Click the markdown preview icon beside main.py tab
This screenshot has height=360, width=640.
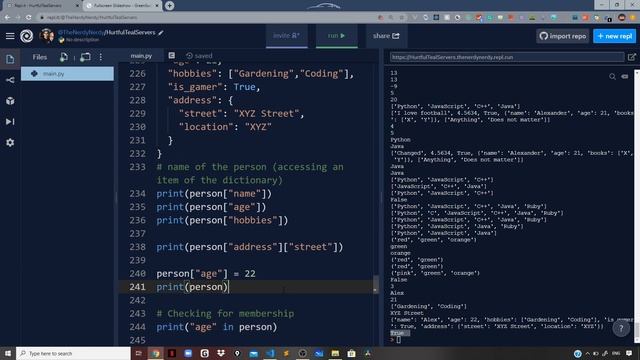(171, 56)
